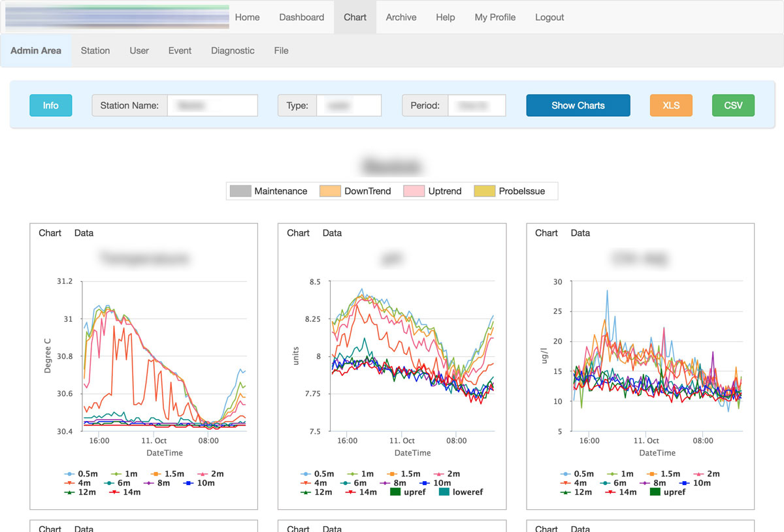
Task: Select the Station tab in the admin bar
Action: 95,50
